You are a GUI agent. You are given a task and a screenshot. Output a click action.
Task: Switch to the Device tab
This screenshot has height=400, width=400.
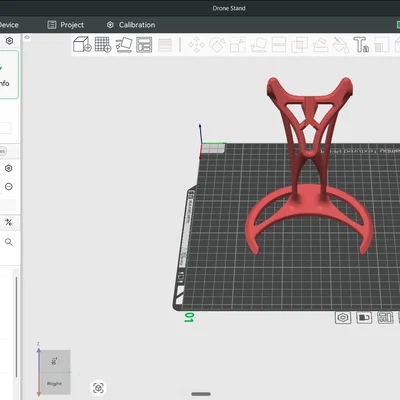pyautogui.click(x=9, y=25)
